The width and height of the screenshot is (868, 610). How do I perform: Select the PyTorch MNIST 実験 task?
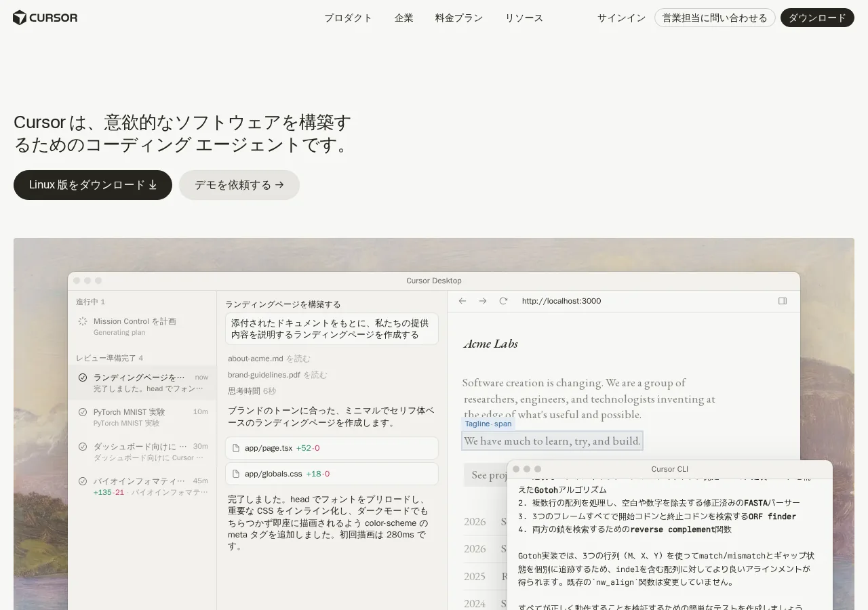[x=142, y=417]
